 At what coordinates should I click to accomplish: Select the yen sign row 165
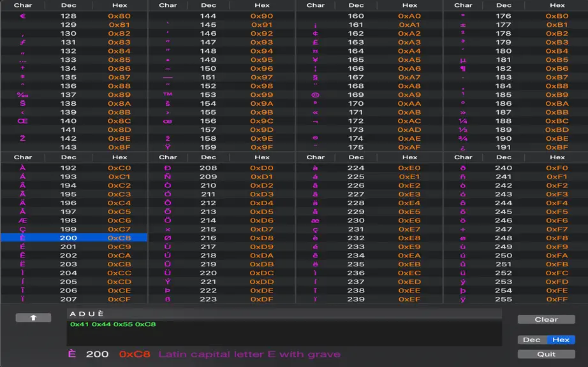click(x=369, y=60)
